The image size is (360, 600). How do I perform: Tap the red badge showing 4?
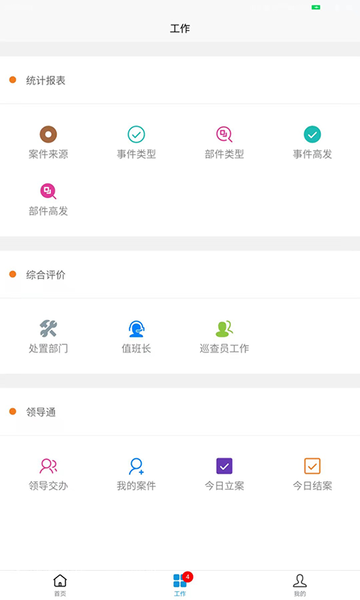[x=187, y=577]
